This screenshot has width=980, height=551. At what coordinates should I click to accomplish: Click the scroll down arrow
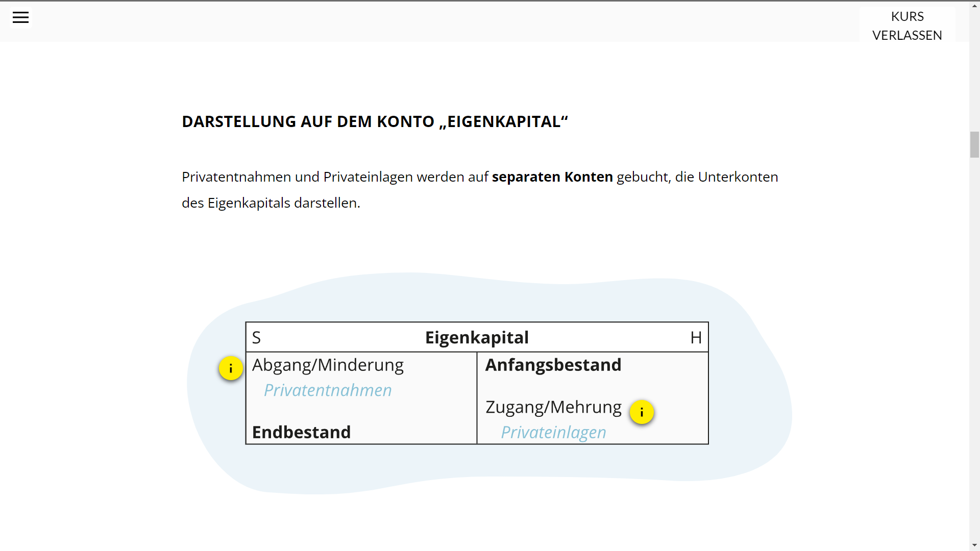click(974, 545)
